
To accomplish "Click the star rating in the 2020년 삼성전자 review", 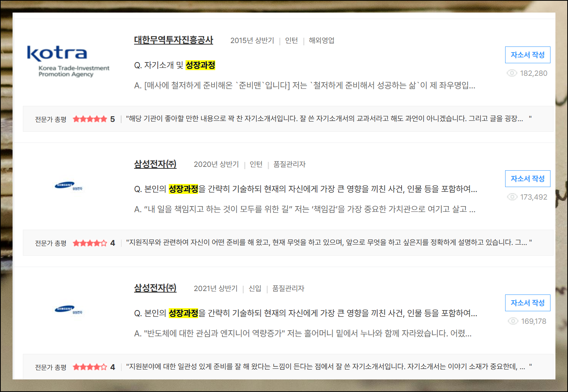I will tap(90, 243).
